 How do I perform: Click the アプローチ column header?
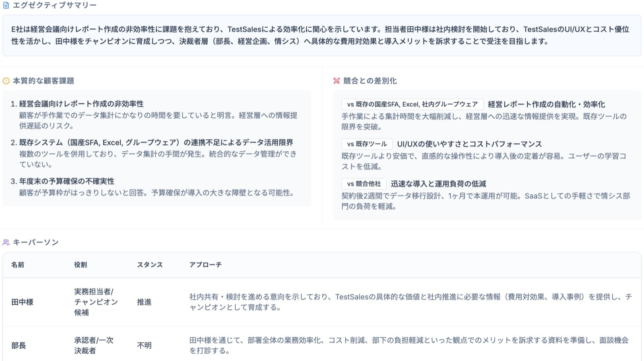point(205,265)
